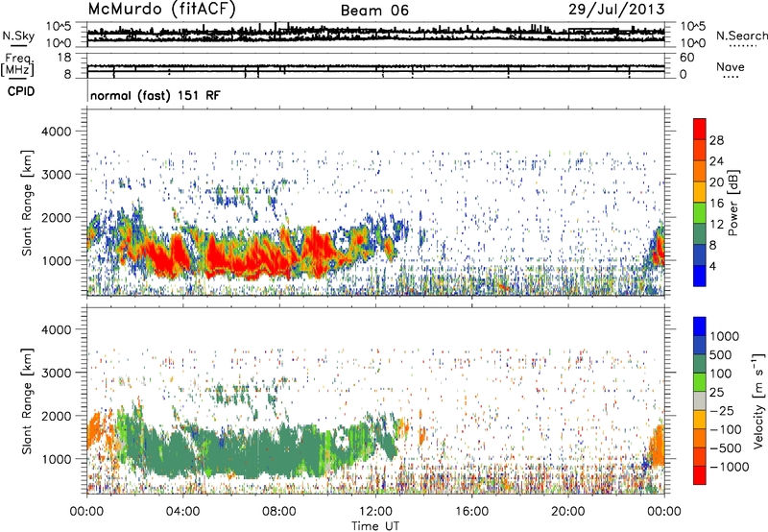Image resolution: width=768 pixels, height=532 pixels.
Task: Click the "08:00" time tick label
Action: click(279, 512)
